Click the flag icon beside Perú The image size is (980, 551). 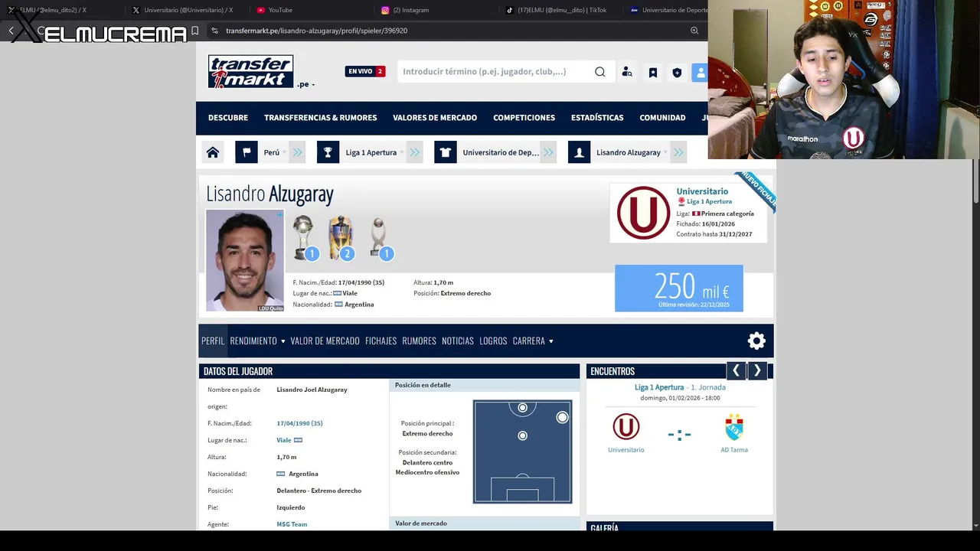pos(247,152)
